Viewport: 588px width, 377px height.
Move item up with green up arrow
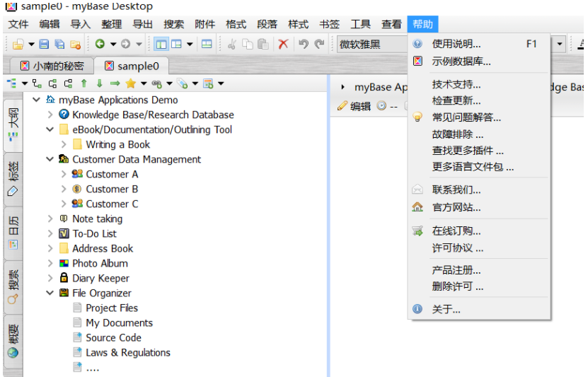(84, 83)
